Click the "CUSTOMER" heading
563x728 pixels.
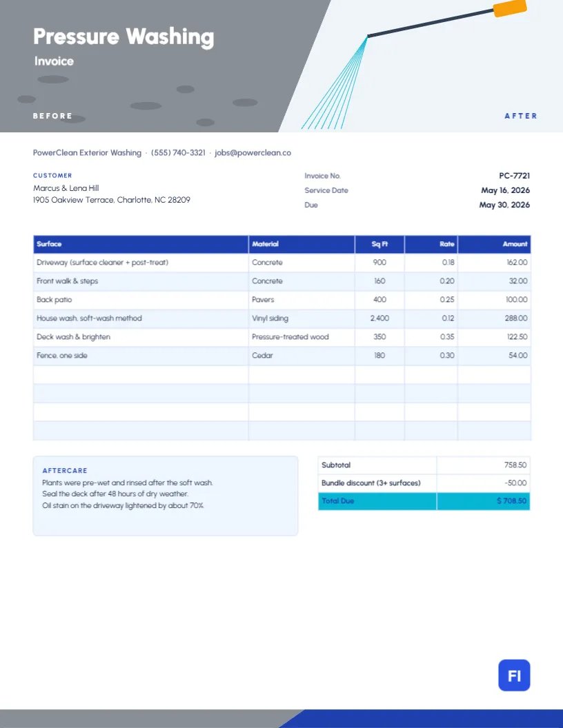click(52, 176)
